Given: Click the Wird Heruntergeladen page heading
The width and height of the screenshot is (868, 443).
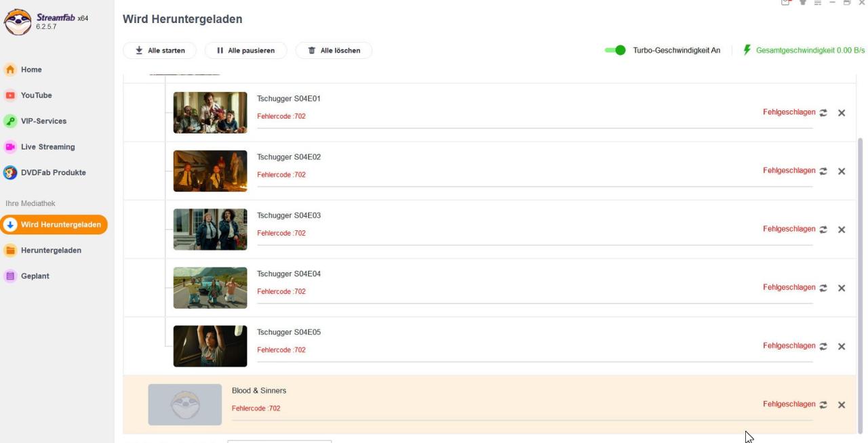Looking at the screenshot, I should click(182, 20).
